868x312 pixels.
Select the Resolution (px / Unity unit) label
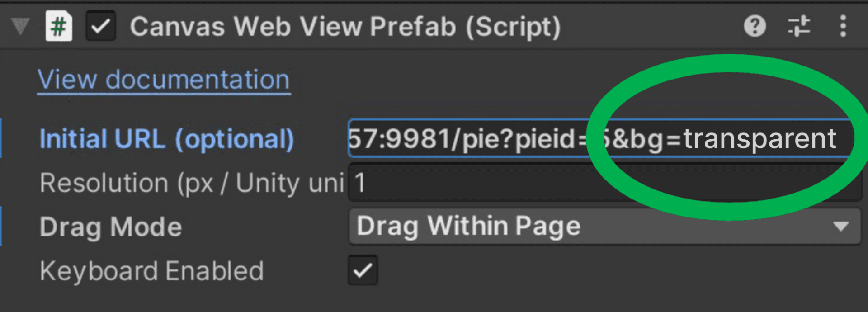pos(190,183)
